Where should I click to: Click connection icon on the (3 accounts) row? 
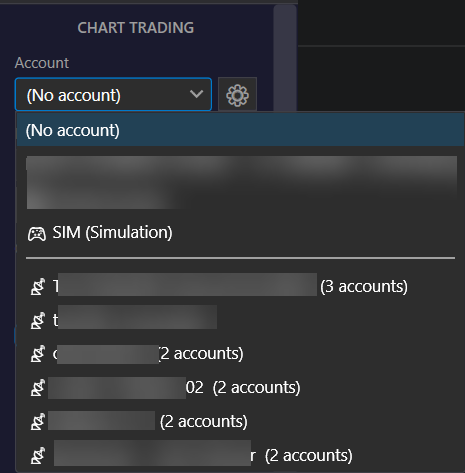[x=38, y=287]
